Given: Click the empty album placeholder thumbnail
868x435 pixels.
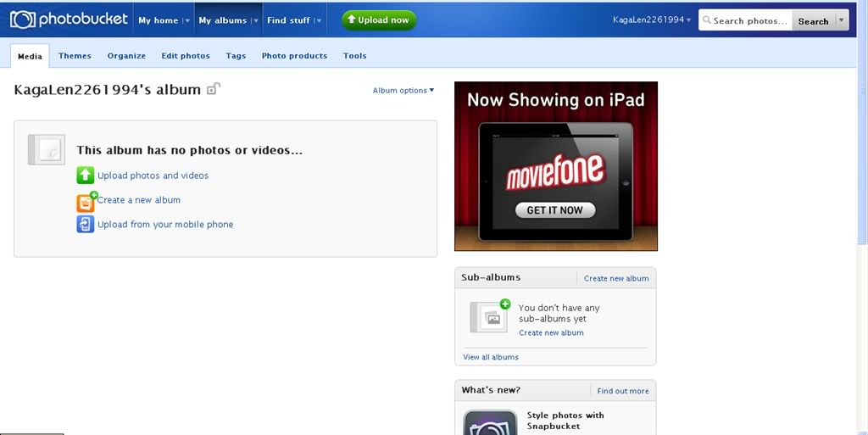Looking at the screenshot, I should [x=46, y=149].
